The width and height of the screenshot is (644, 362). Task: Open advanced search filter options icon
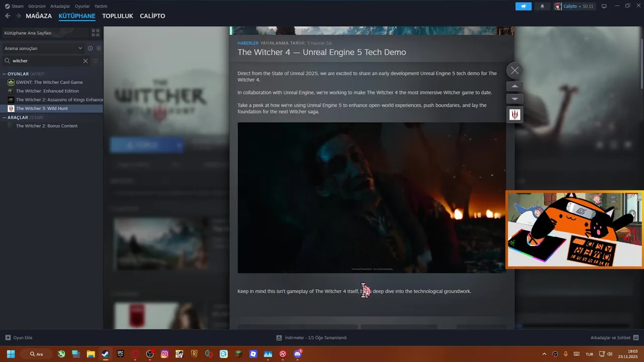96,61
